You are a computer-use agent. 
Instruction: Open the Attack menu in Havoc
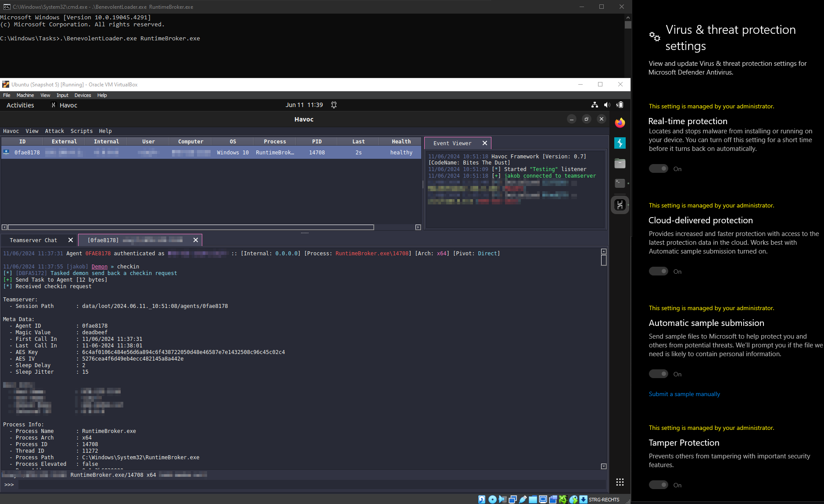[54, 131]
